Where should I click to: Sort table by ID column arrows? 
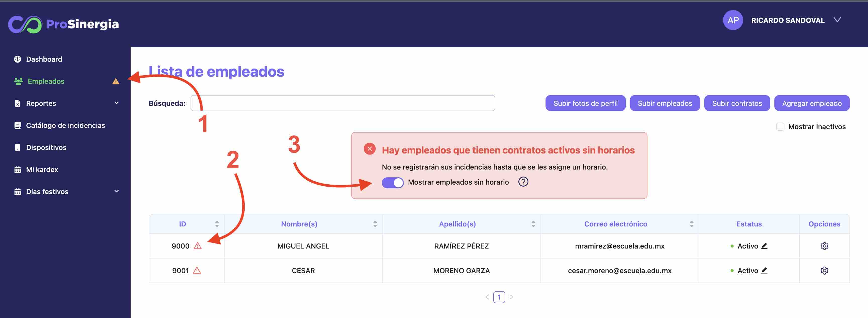click(x=217, y=224)
